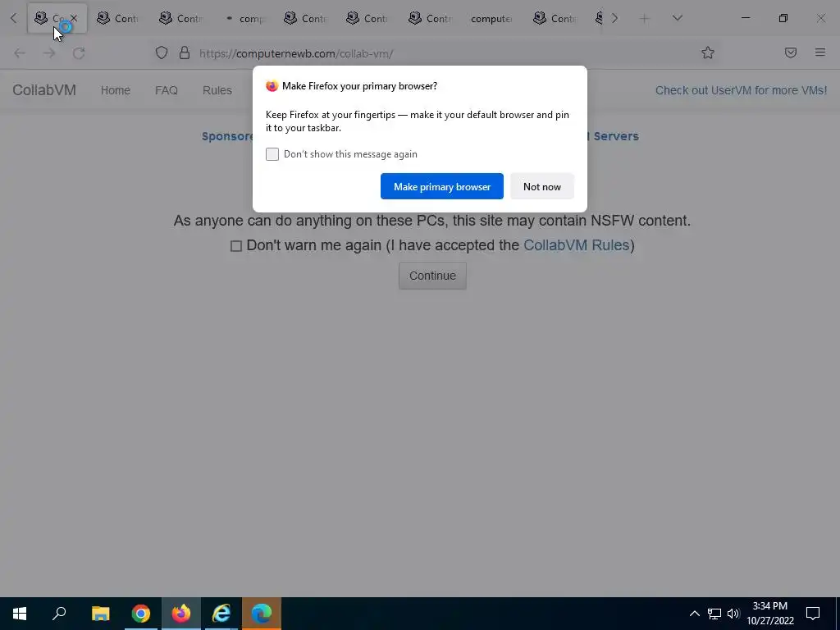Screen dimensions: 840x630
Task: Click Make primary browser button
Action: (442, 186)
